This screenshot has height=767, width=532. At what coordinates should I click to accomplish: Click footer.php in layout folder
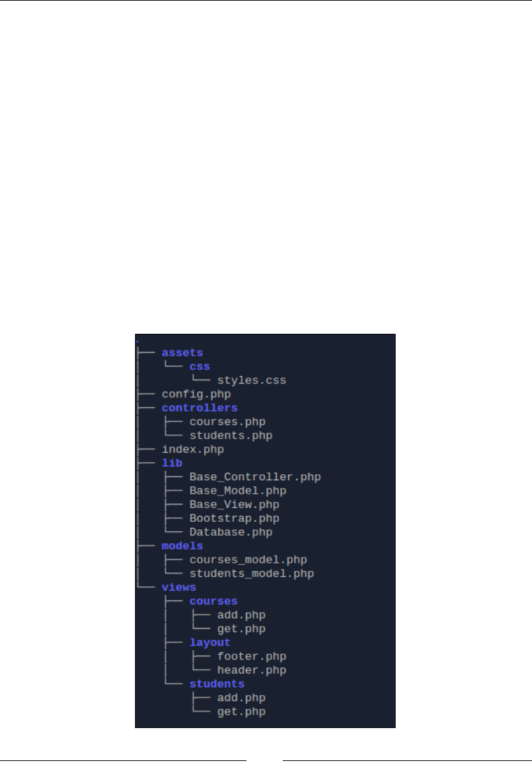(252, 656)
